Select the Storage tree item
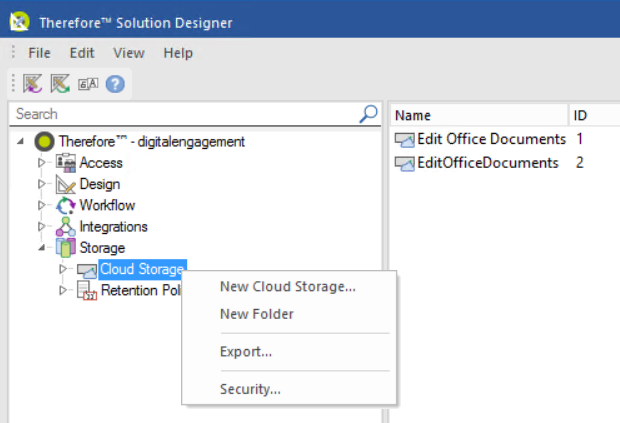 pos(102,248)
